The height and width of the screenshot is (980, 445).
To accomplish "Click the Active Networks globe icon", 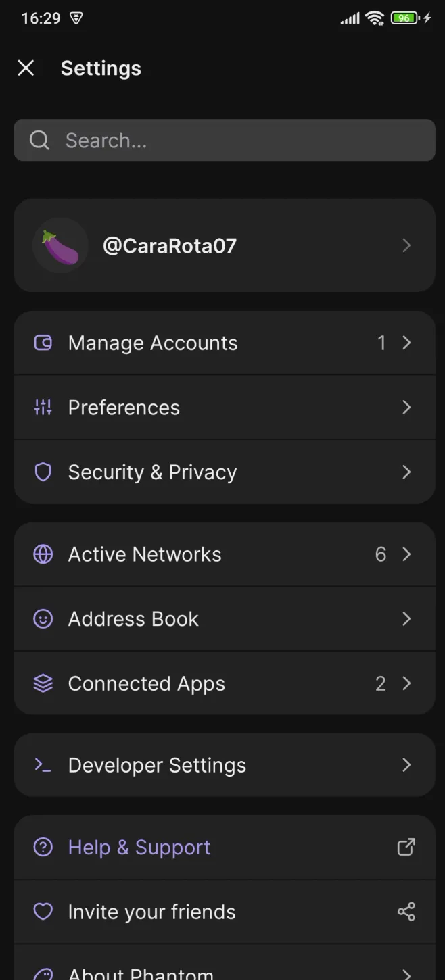I will pos(43,554).
